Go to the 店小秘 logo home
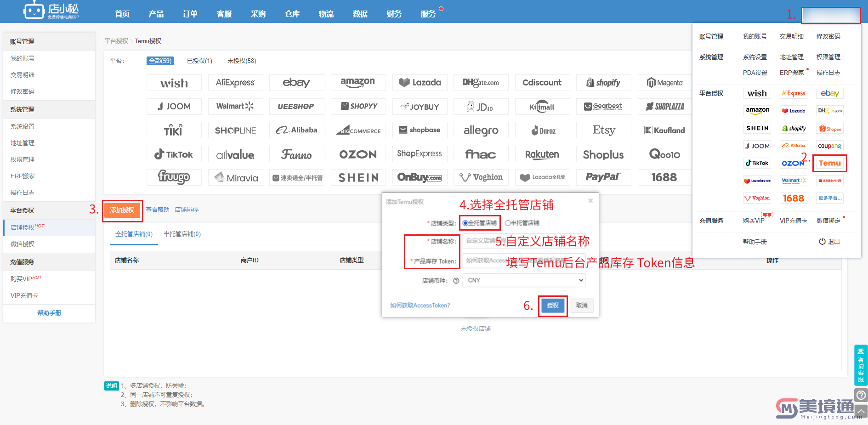The width and height of the screenshot is (868, 425). (51, 11)
